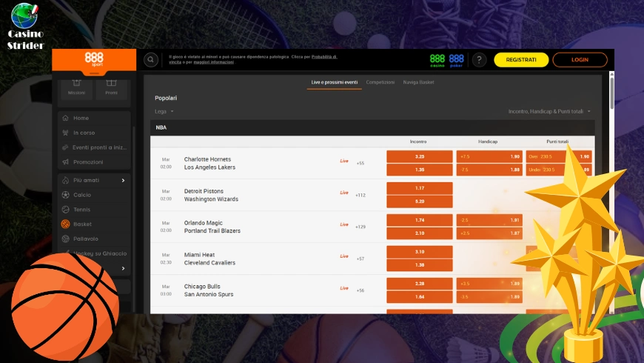This screenshot has height=363, width=644.
Task: Bet Portland Trail Blazers at 2.10
Action: 419,233
